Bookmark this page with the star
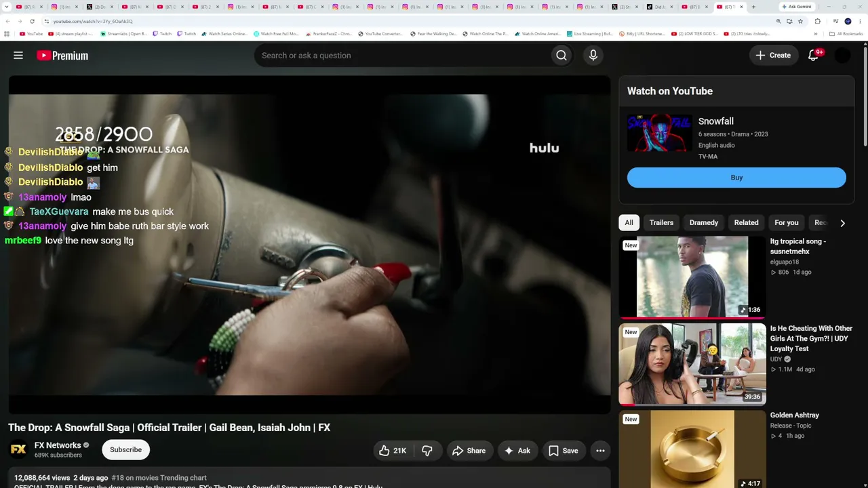This screenshot has height=488, width=868. [x=800, y=21]
